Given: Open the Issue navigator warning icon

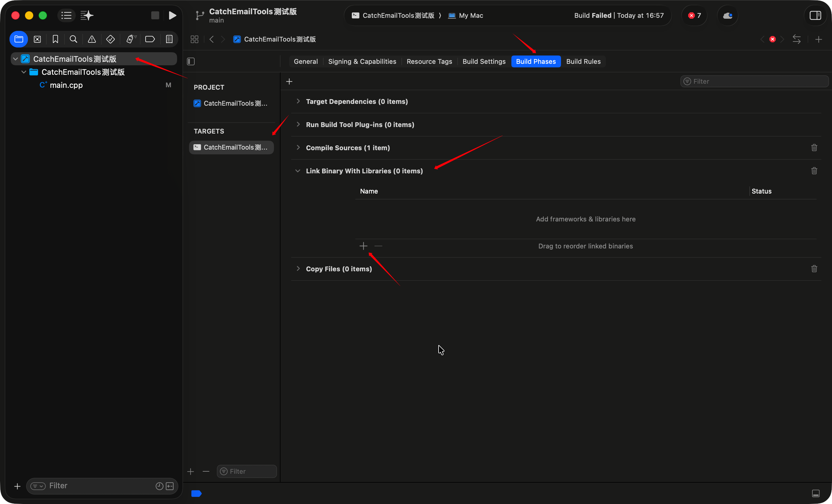Looking at the screenshot, I should click(x=92, y=39).
